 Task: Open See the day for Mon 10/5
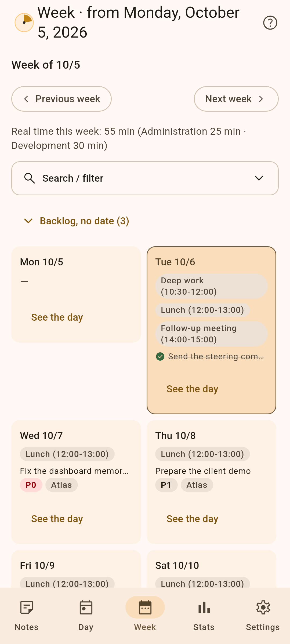(x=57, y=317)
